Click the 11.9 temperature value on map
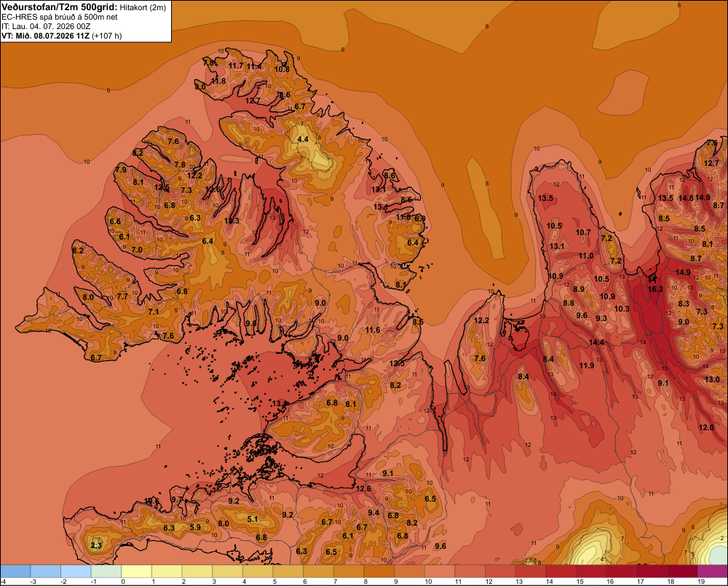Viewport: 728px width, 586px height. pyautogui.click(x=586, y=365)
